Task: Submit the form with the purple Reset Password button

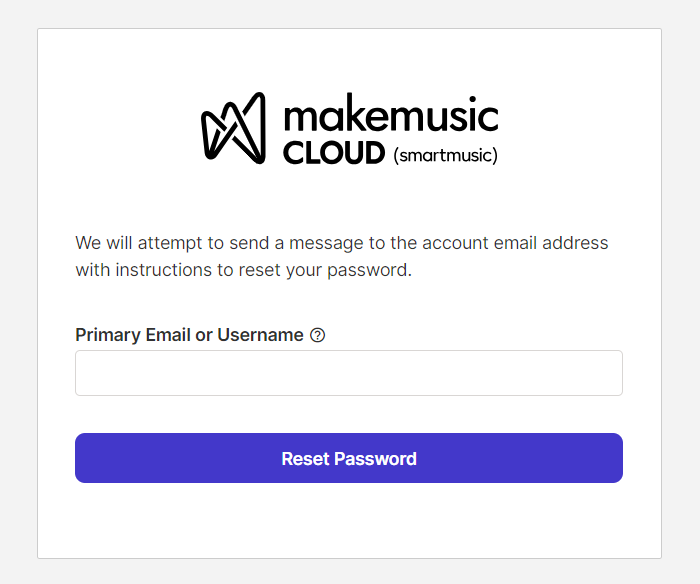Action: [349, 458]
